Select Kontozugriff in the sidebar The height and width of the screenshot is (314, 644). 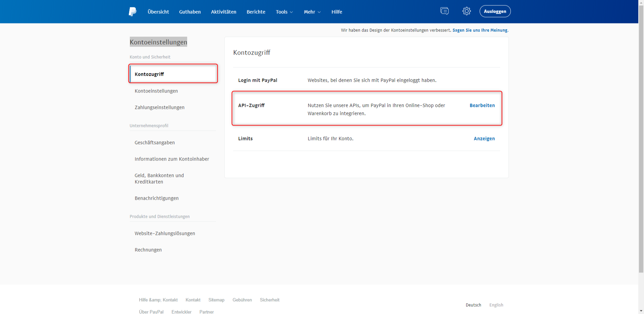click(x=149, y=74)
